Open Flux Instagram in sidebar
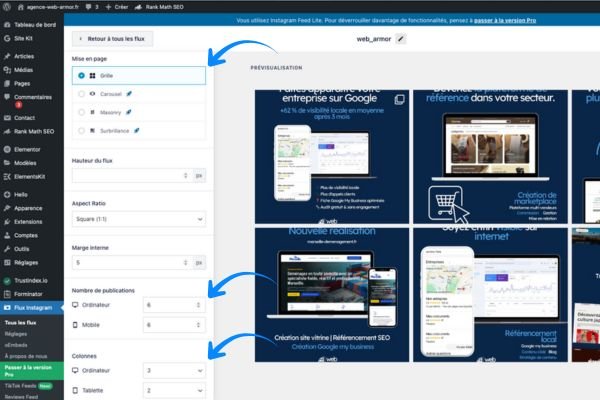 [x=31, y=308]
